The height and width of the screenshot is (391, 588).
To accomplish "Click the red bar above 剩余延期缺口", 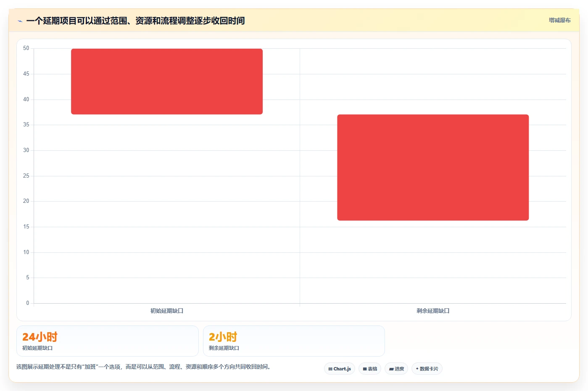I will coord(433,168).
